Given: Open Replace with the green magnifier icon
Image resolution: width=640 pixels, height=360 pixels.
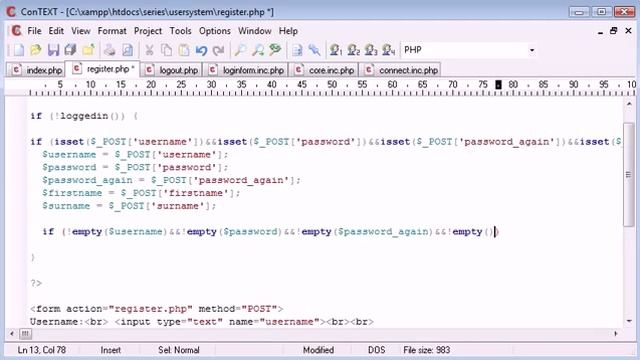Looking at the screenshot, I should tap(276, 50).
